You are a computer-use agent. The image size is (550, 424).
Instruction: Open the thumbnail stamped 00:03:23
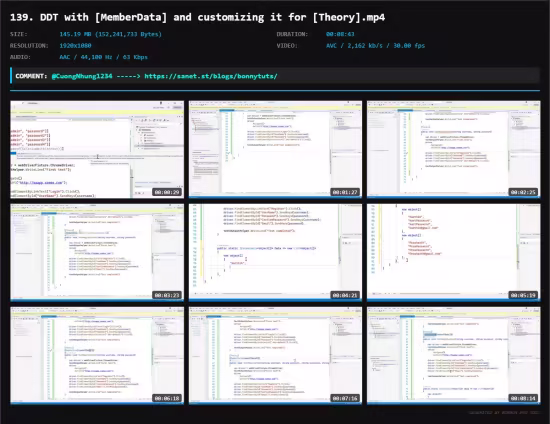[x=97, y=253]
